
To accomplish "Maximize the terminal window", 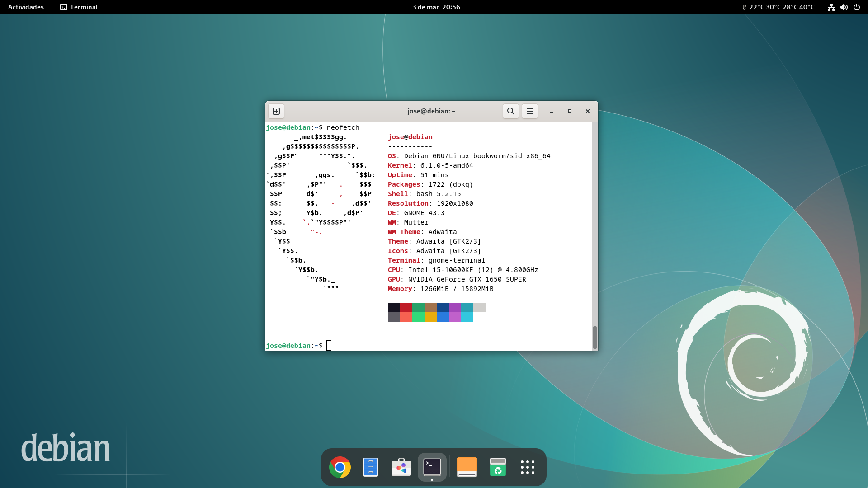I will point(570,111).
